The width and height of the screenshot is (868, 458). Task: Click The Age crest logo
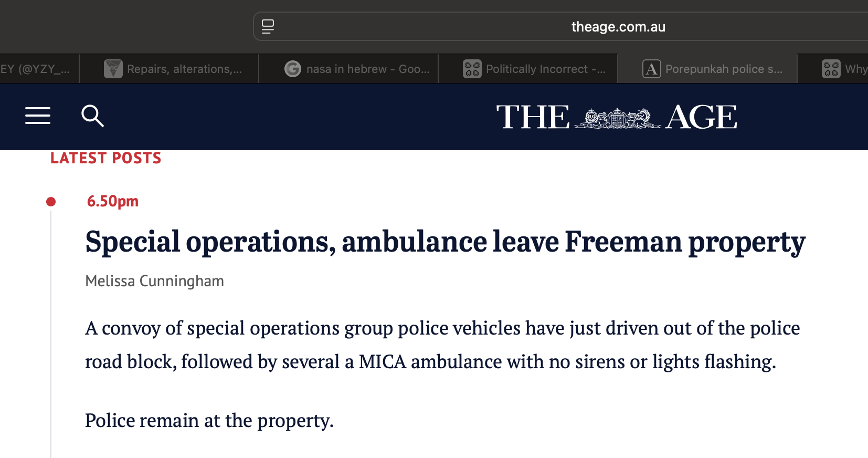click(617, 117)
